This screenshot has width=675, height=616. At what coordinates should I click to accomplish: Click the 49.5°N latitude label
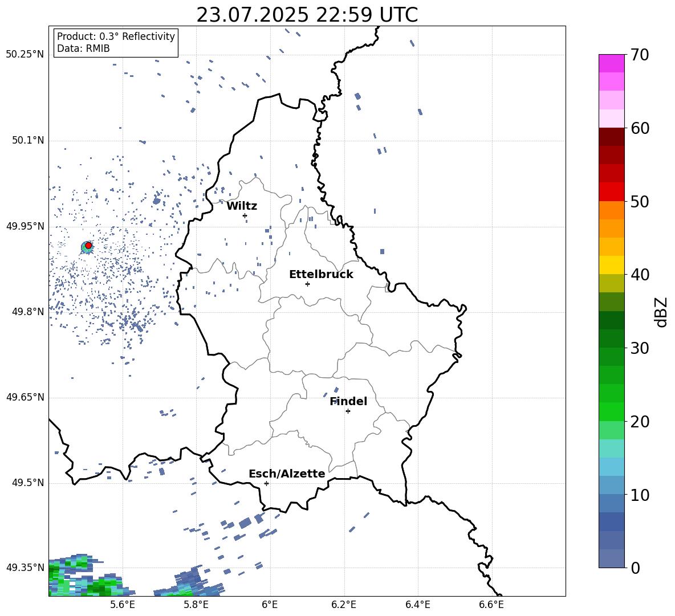28,483
